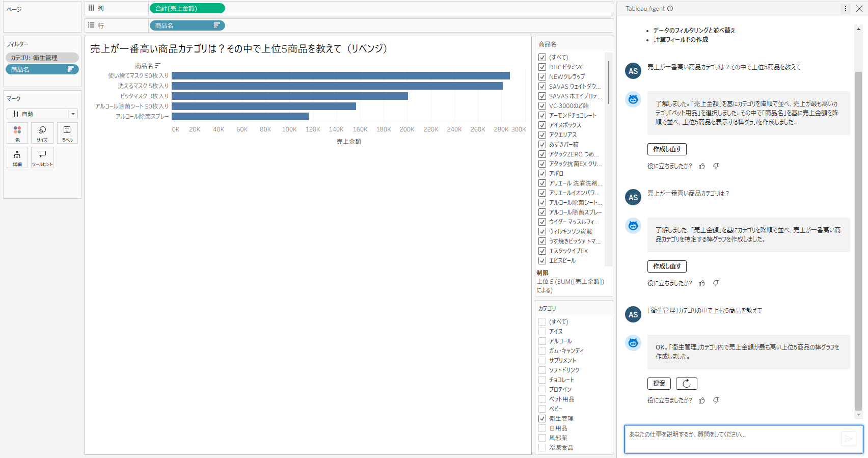This screenshot has height=458, width=868.
Task: Click the 使い捨てマスク 50枚入り bar
Action: pyautogui.click(x=341, y=76)
